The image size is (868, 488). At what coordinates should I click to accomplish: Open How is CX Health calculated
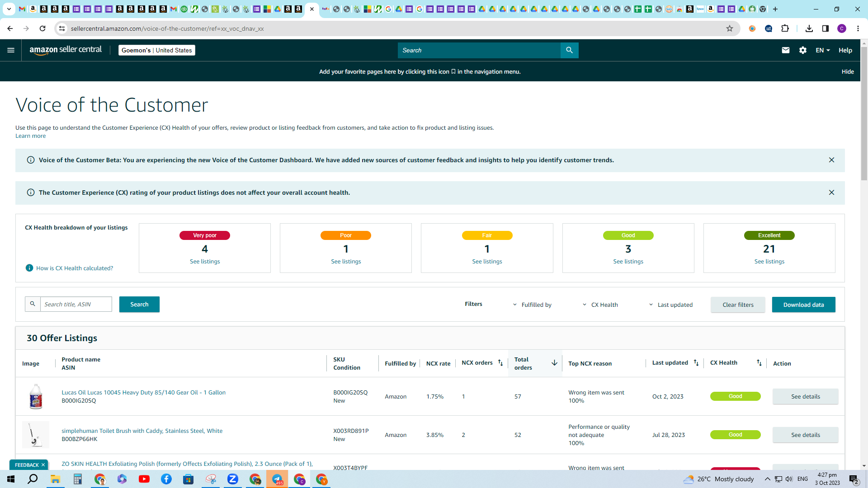(x=75, y=268)
